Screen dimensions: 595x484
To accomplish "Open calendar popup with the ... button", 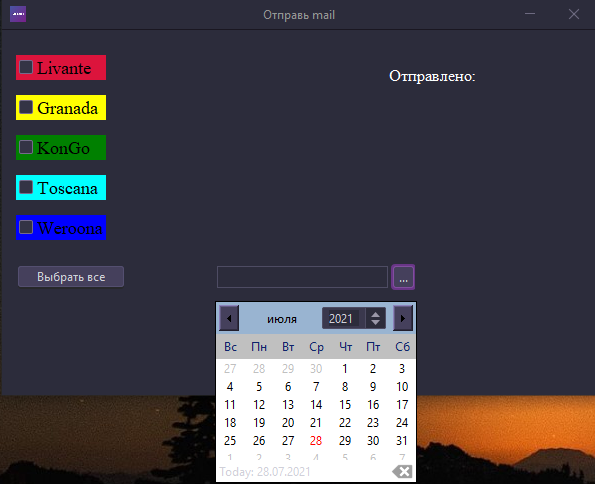I will click(x=403, y=277).
